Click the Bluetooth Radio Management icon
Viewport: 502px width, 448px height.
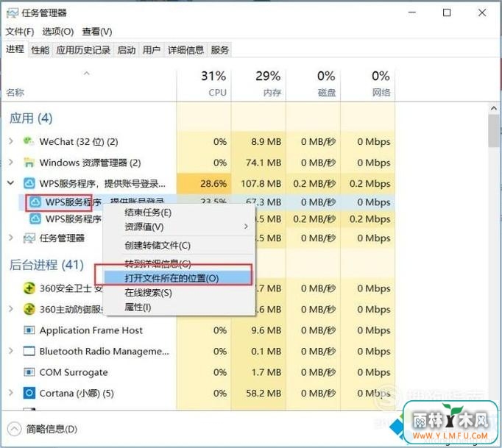(x=29, y=351)
